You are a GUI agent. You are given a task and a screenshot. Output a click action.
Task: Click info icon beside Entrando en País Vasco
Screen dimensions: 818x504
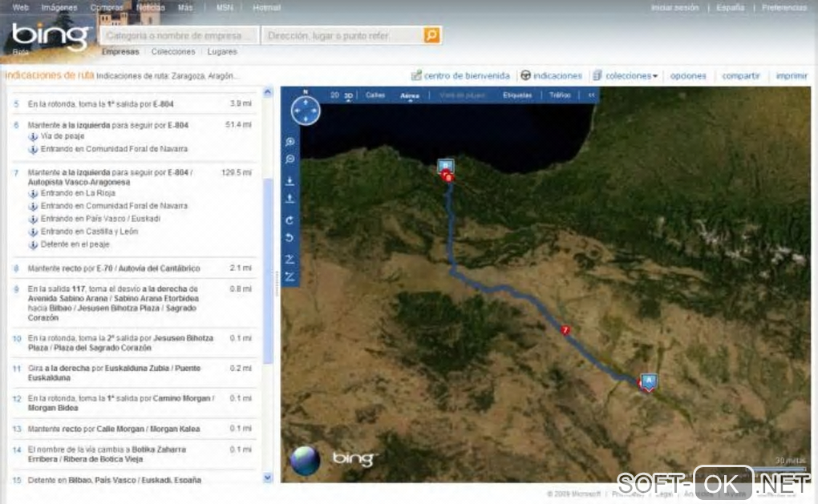pyautogui.click(x=33, y=219)
